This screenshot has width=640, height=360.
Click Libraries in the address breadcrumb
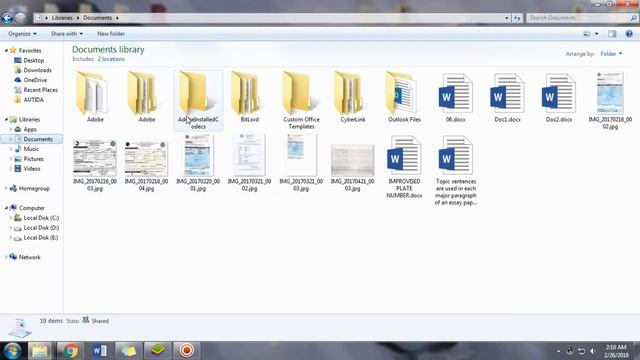coord(62,18)
